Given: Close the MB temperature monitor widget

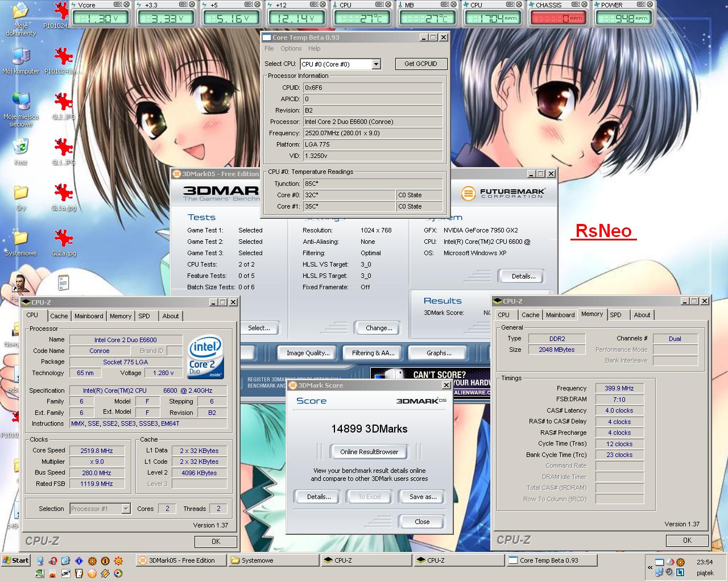Looking at the screenshot, I should point(453,5).
